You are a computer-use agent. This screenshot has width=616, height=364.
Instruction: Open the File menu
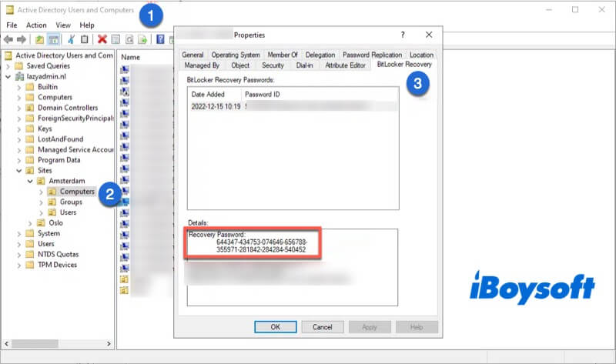tap(12, 25)
